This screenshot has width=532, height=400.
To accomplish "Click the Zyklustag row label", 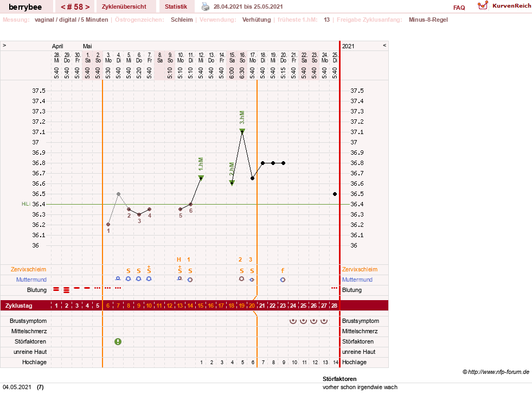I will pos(19,306).
